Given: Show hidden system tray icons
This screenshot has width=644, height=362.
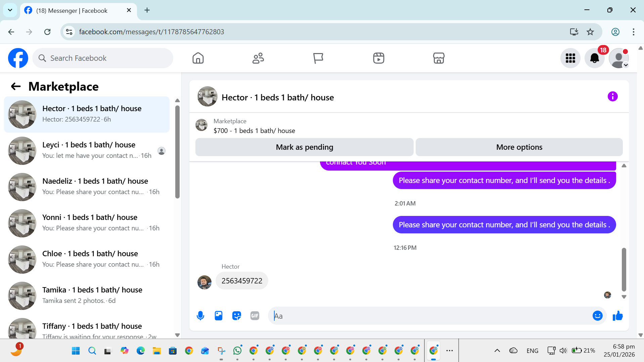Looking at the screenshot, I should [497, 351].
